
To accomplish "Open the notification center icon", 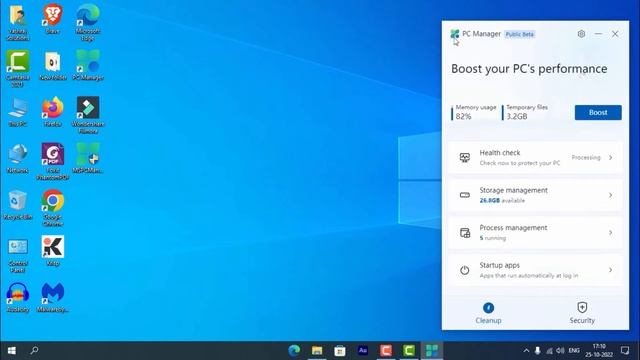I will [625, 351].
